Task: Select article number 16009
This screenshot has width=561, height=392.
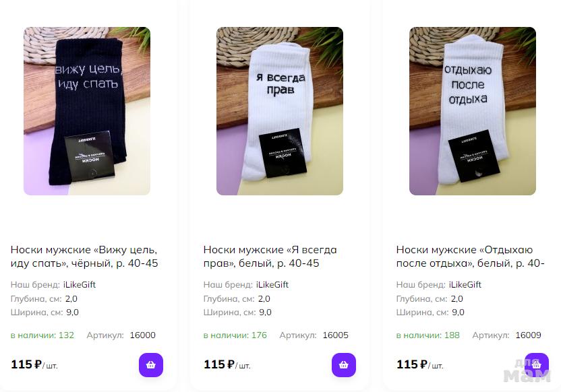Action: point(529,335)
